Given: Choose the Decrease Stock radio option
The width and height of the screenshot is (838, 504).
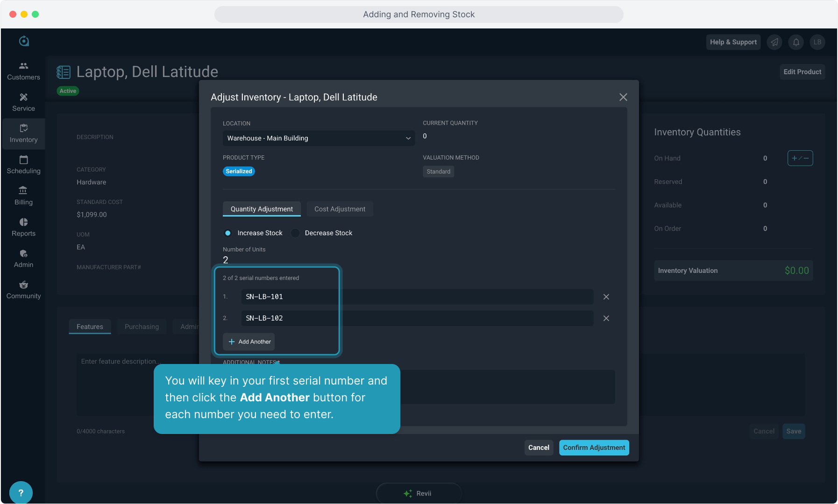Looking at the screenshot, I should tap(295, 233).
